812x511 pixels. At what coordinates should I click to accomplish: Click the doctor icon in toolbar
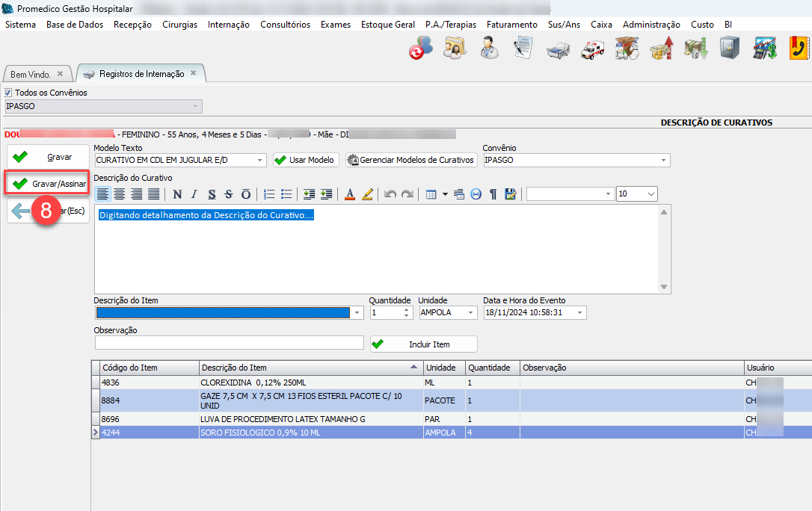(x=490, y=49)
